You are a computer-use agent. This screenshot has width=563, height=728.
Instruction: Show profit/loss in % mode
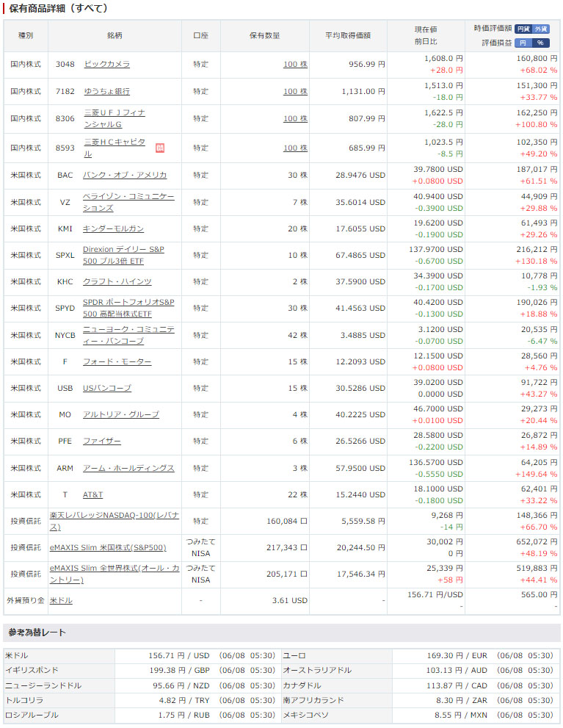coord(541,43)
